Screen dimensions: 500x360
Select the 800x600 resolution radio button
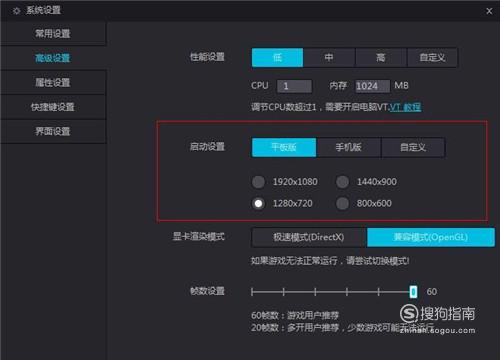click(x=342, y=203)
